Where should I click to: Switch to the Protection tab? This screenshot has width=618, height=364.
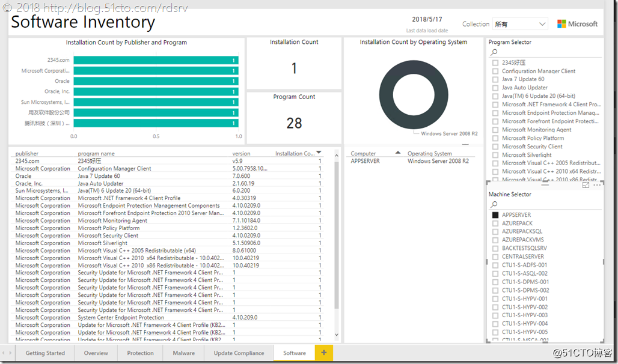[x=140, y=353]
